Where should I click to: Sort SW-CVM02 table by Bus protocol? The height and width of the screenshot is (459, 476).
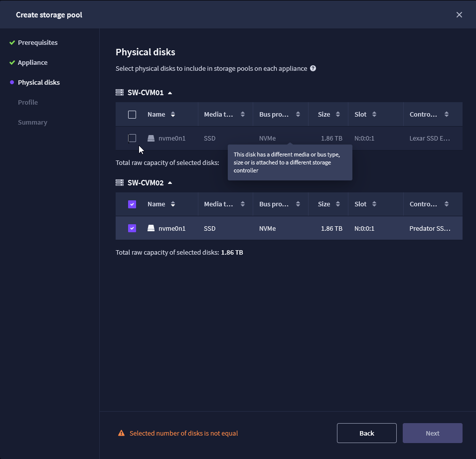(x=298, y=204)
